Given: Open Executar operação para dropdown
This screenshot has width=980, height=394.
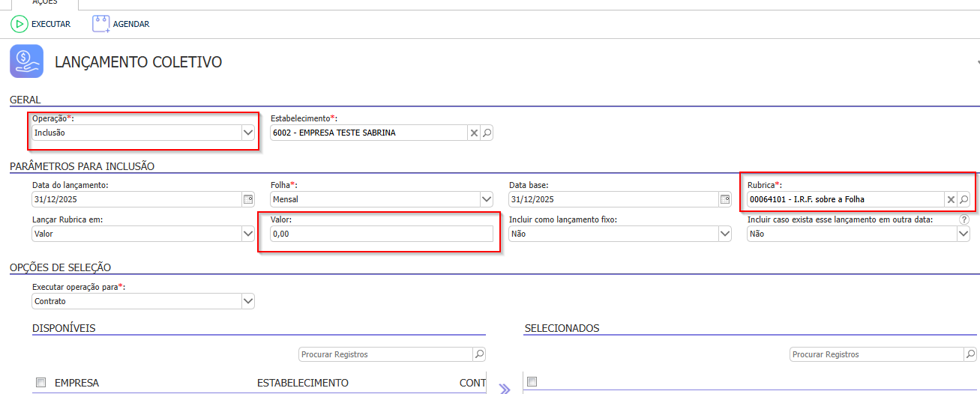Looking at the screenshot, I should [247, 301].
